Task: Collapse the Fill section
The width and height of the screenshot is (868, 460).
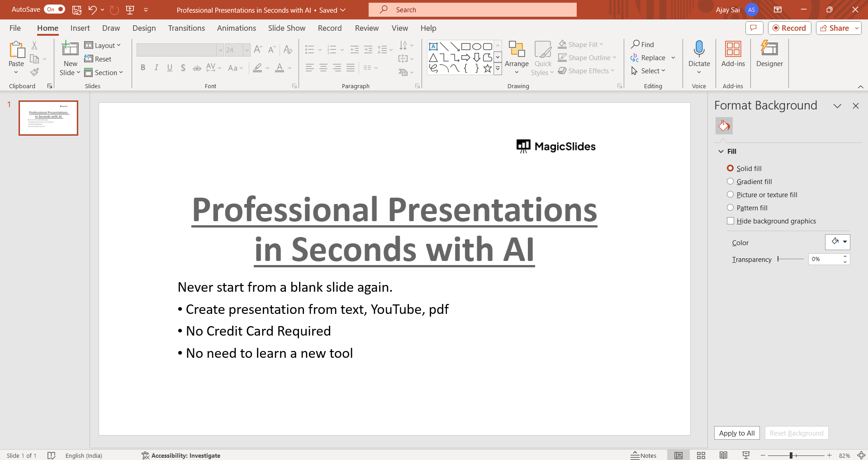Action: (721, 152)
